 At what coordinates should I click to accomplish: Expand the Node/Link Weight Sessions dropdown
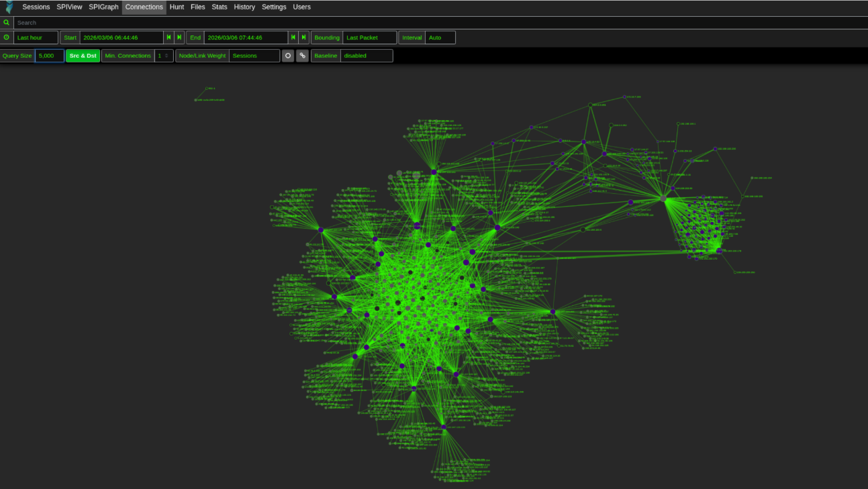pyautogui.click(x=254, y=56)
